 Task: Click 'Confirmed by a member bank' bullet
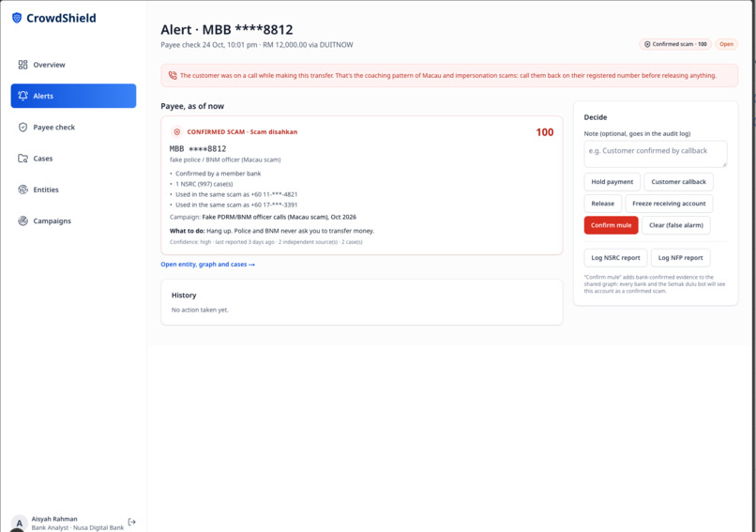[x=218, y=174]
